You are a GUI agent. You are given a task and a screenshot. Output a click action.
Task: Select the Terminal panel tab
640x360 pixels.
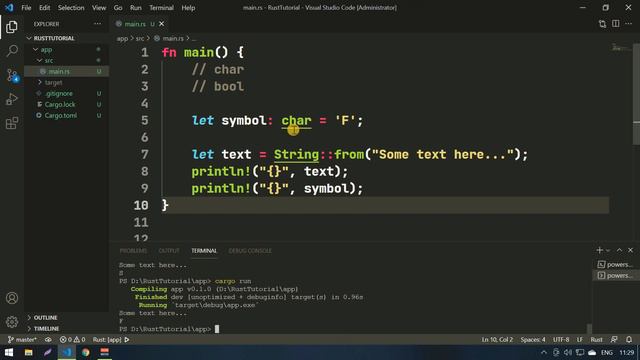(x=204, y=251)
